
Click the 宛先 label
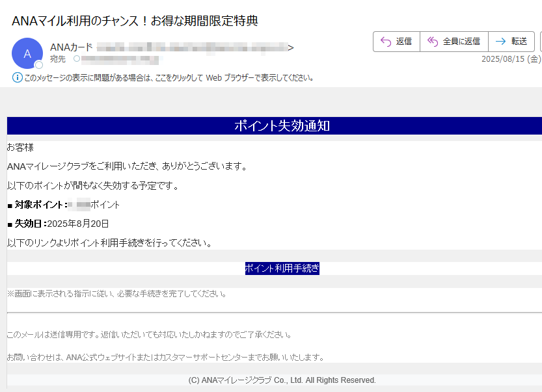point(57,59)
